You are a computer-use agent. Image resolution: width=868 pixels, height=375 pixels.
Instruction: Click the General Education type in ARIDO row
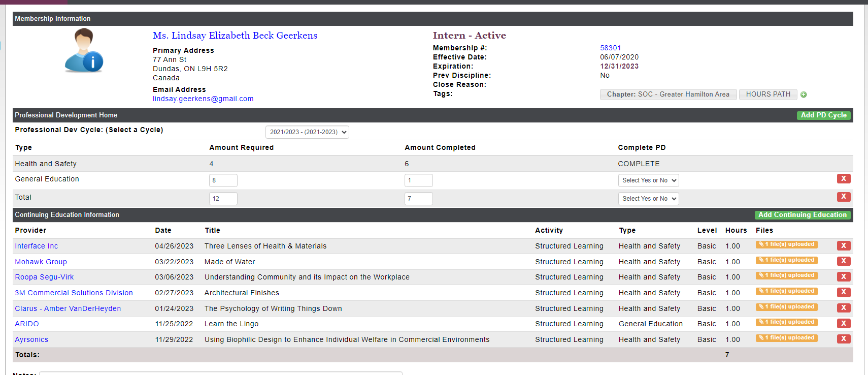point(651,324)
